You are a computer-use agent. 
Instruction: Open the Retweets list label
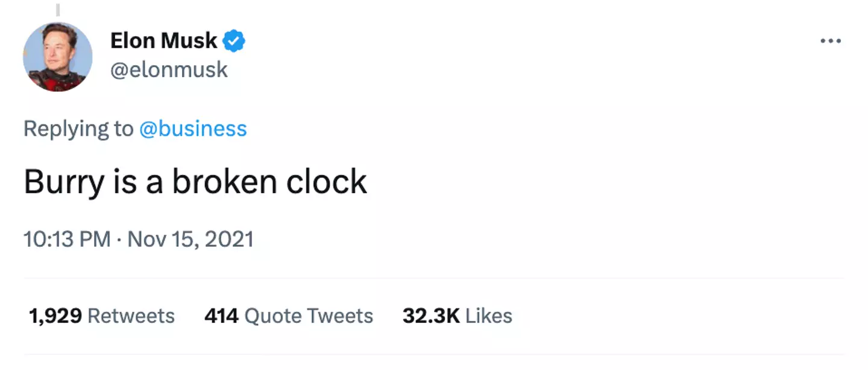(131, 316)
